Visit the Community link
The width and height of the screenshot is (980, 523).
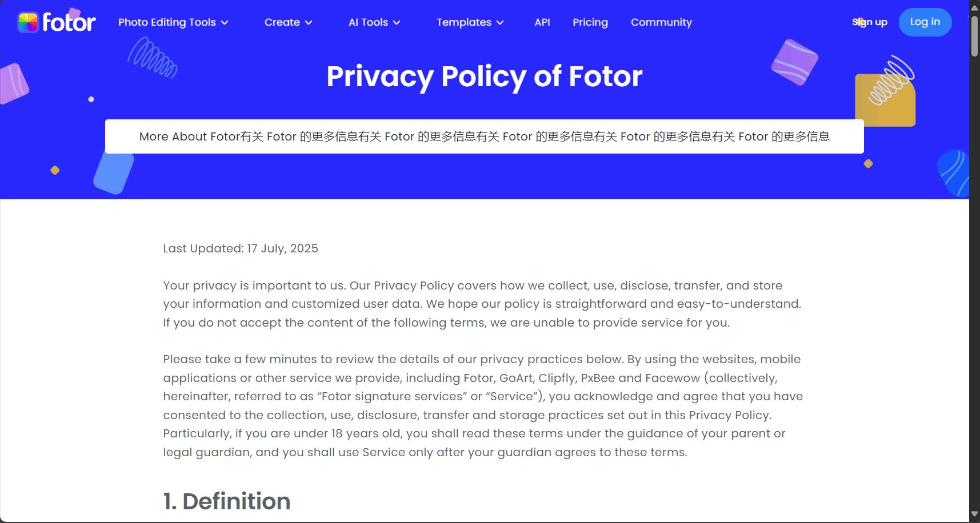coord(661,22)
